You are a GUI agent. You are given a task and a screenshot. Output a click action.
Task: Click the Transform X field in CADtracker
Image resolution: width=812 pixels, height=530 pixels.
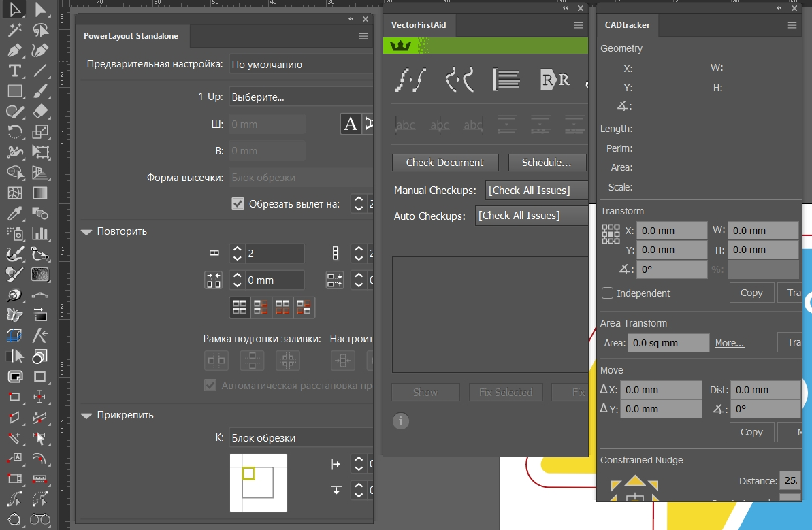[671, 231]
